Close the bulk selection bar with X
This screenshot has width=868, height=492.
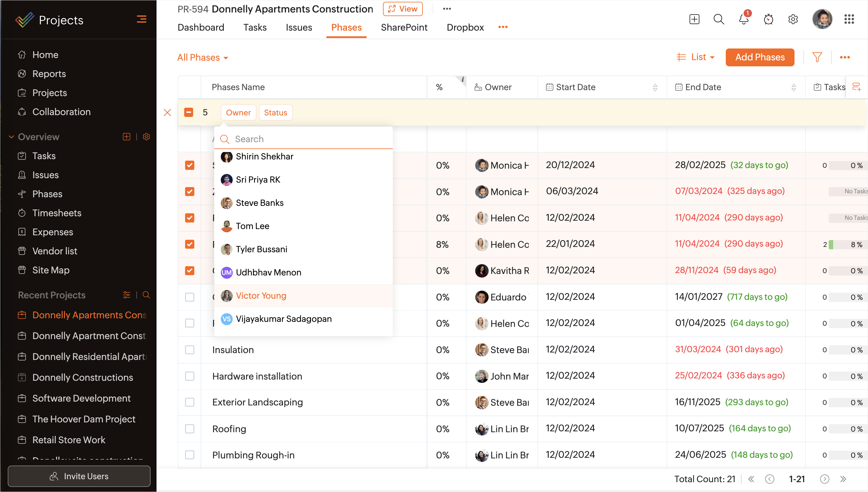coord(167,112)
